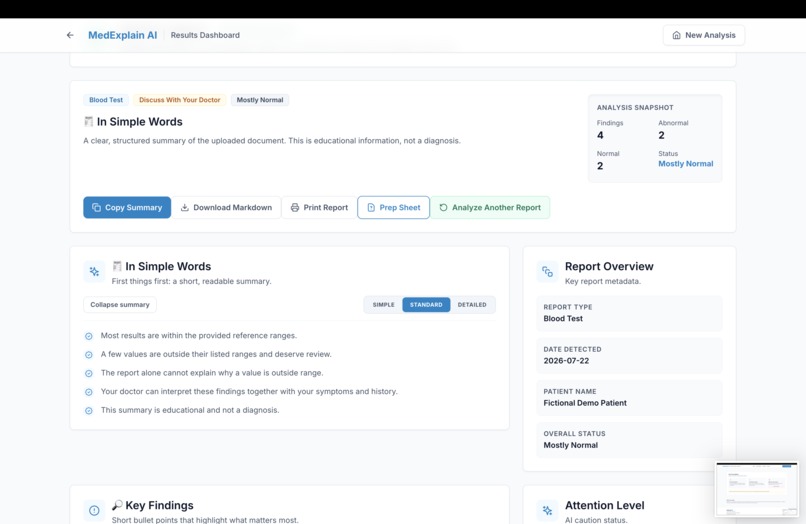Click the check icon beside 'This summary is educational'
Viewport: 806px width, 524px height.
click(x=88, y=410)
